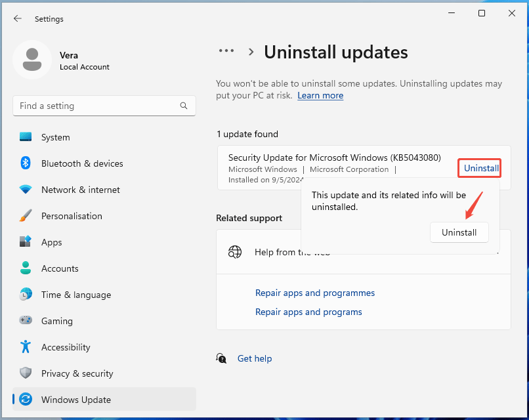Go back using the arrow button
This screenshot has height=420, width=529.
[18, 18]
